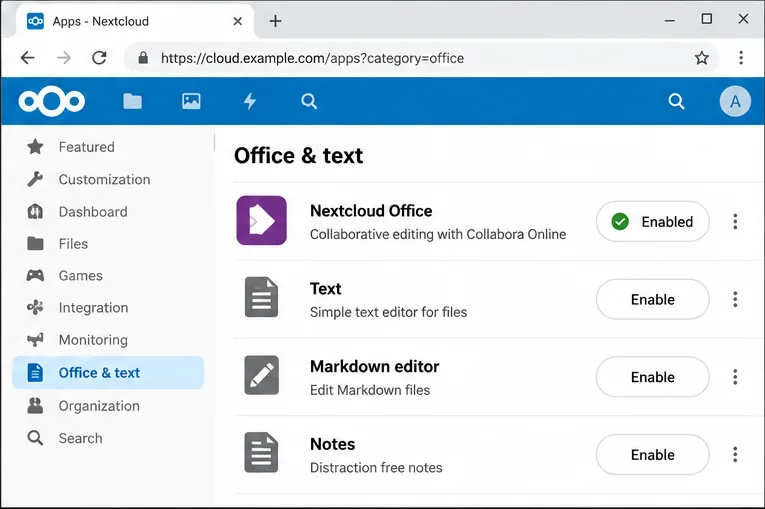
Task: Click the Organization people icon in sidebar
Action: click(x=35, y=406)
